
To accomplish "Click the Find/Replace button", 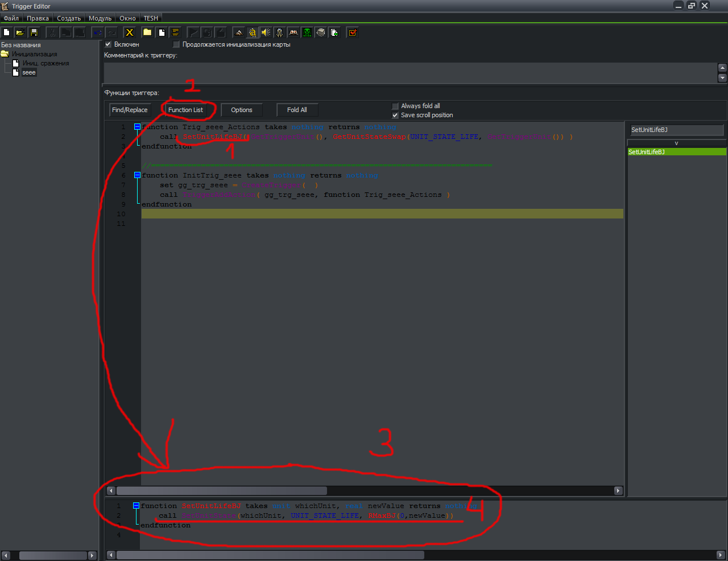I will 130,110.
